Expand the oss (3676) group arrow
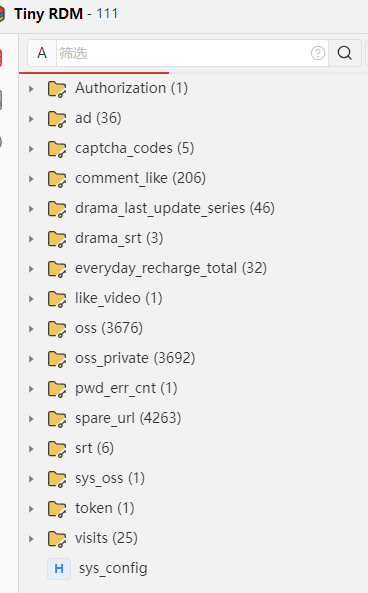 [31, 329]
